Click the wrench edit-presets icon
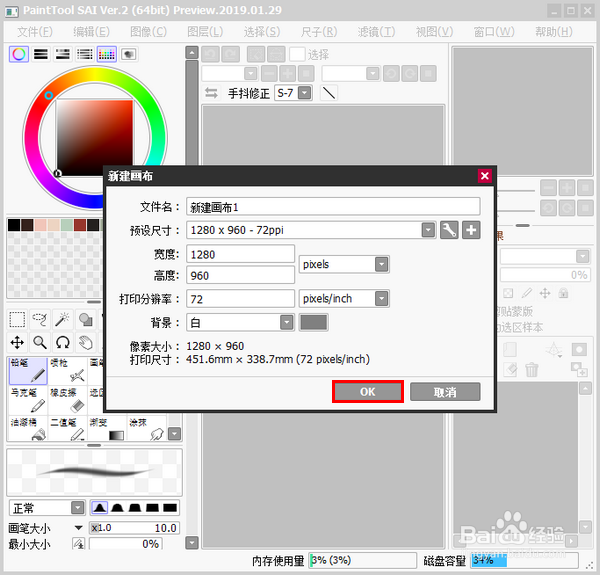600x575 pixels. (449, 230)
